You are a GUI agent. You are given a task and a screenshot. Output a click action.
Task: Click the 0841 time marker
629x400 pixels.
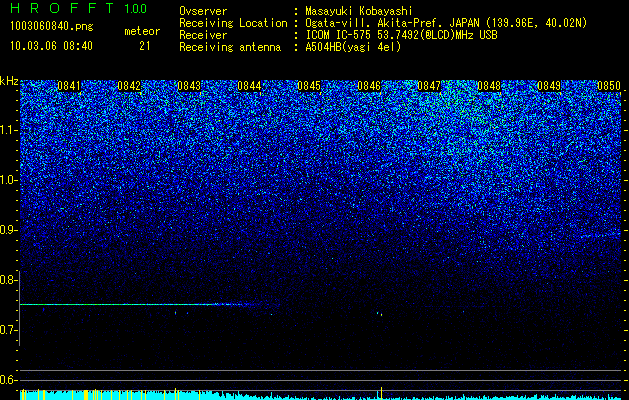[69, 86]
